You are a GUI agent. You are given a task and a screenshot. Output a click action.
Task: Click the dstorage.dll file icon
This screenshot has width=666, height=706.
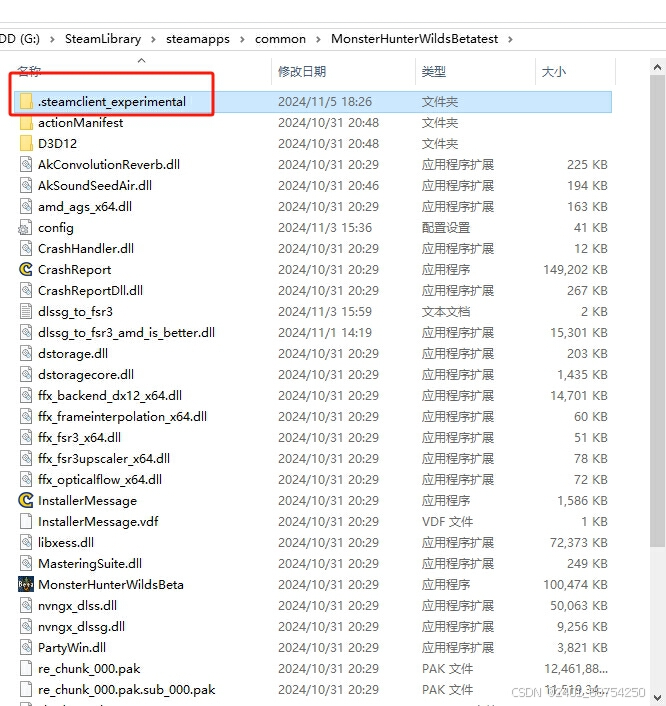tap(26, 353)
